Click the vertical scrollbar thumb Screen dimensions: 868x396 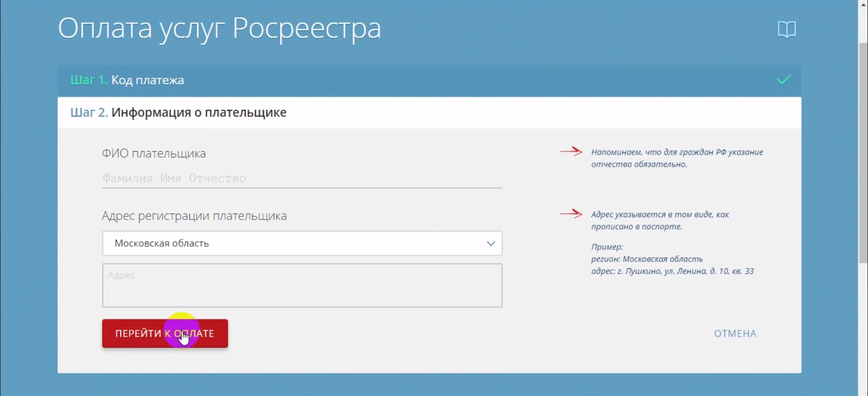(x=863, y=153)
